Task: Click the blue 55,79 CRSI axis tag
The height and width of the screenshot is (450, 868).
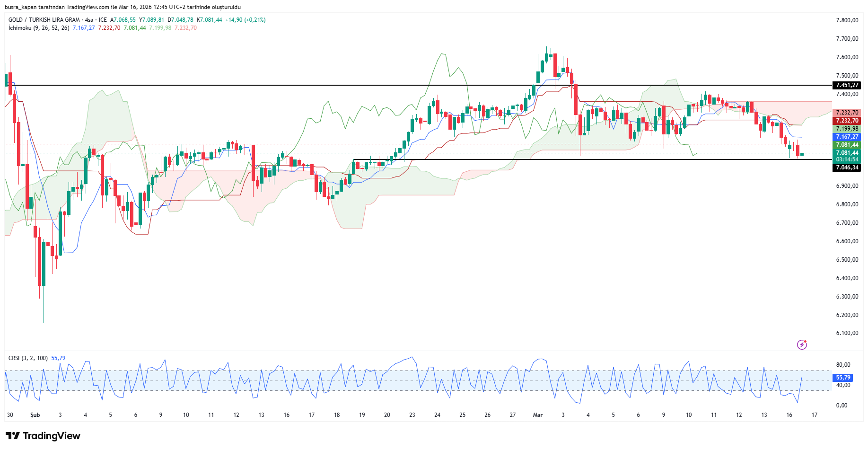Action: click(842, 378)
